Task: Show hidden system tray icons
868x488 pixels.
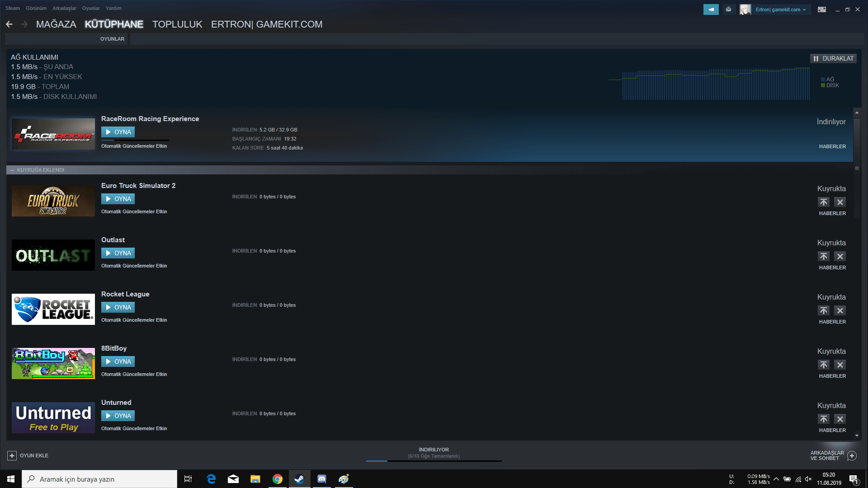Action: coord(776,479)
